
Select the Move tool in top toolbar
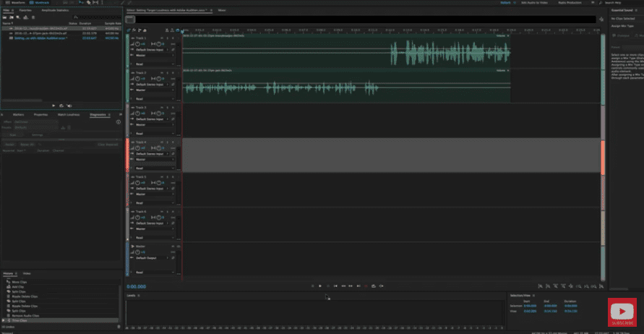82,2
